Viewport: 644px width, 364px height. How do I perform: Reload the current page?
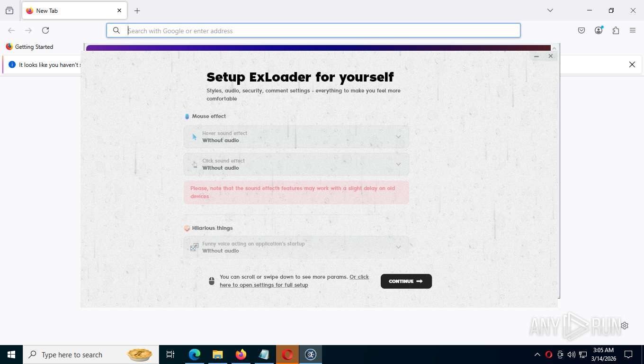point(45,30)
